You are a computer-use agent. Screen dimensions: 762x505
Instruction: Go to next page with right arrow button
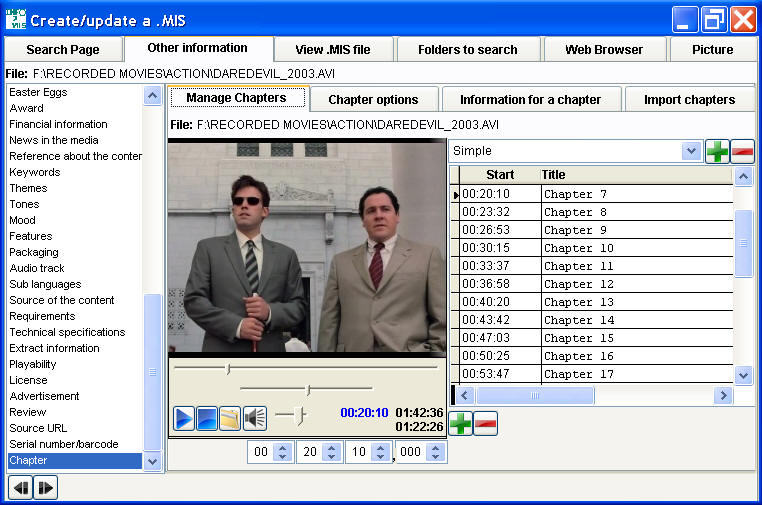point(46,488)
